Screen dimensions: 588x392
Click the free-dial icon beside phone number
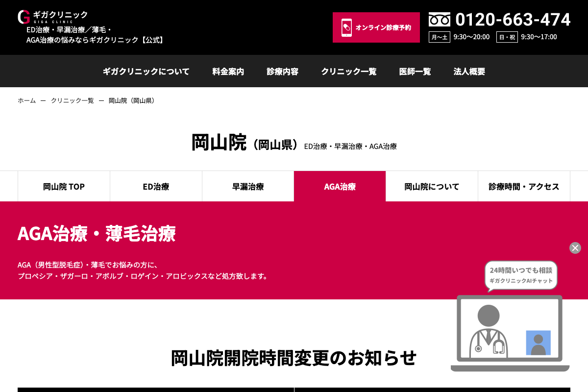click(439, 20)
